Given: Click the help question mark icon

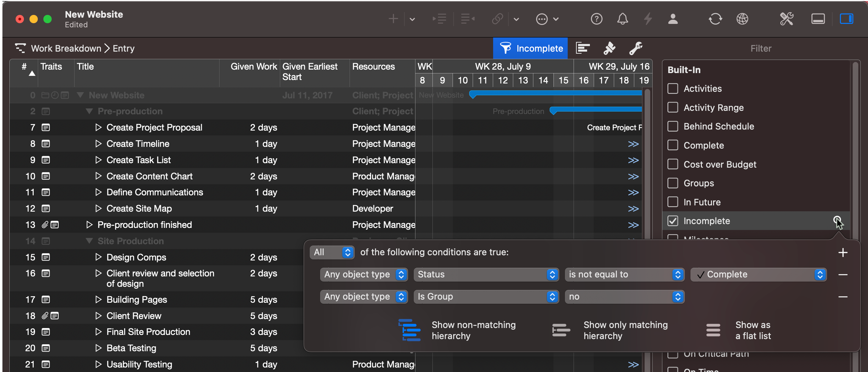Looking at the screenshot, I should 596,19.
